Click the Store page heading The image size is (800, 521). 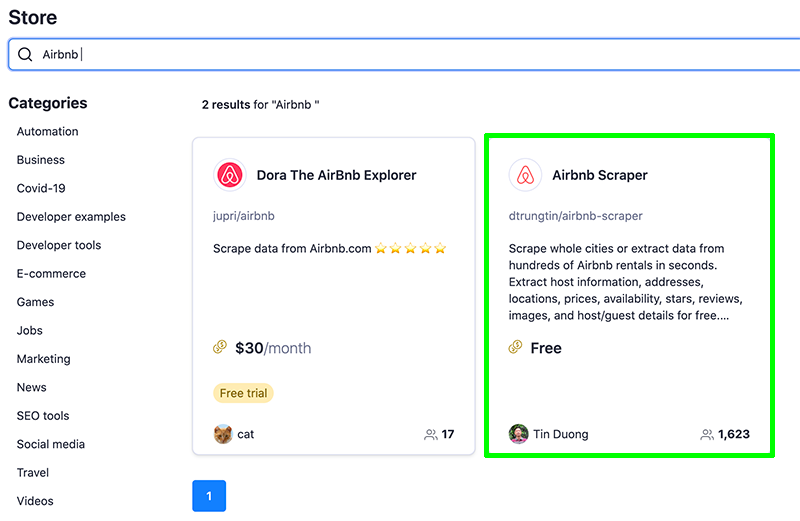(x=33, y=17)
